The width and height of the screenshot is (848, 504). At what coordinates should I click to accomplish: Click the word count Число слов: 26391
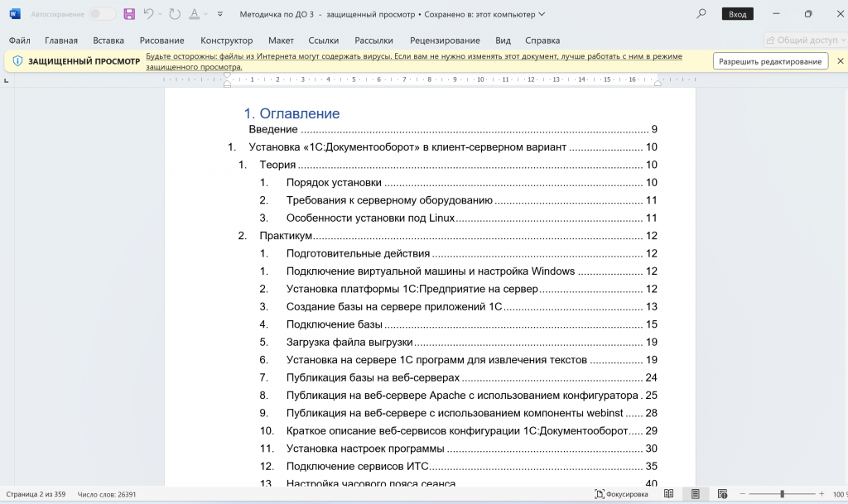[x=107, y=494]
